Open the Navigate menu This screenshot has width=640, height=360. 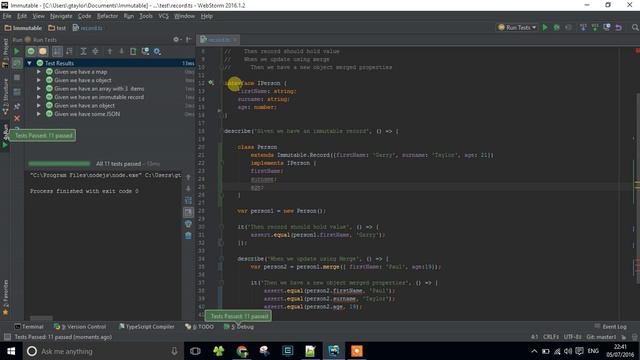click(x=61, y=16)
